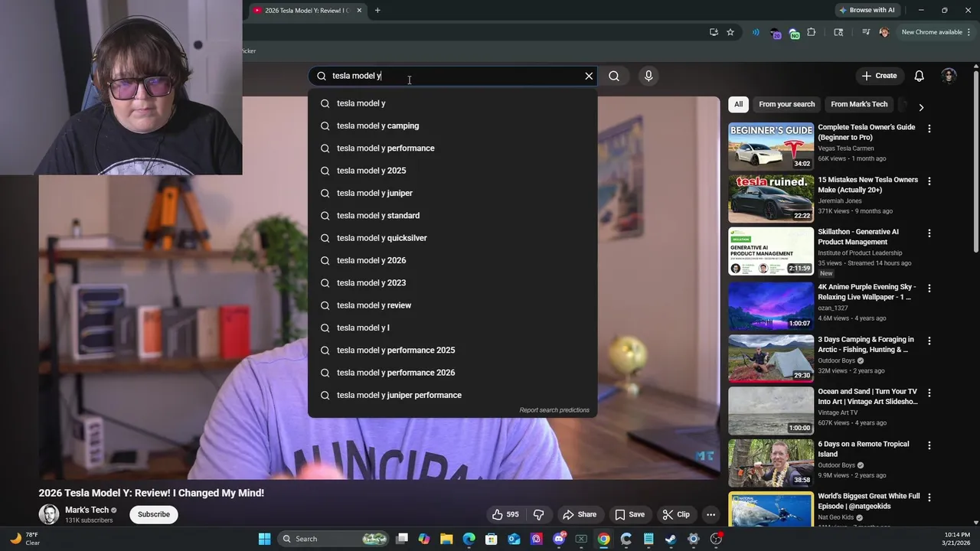Open Chrome media controls icon

[x=866, y=32]
